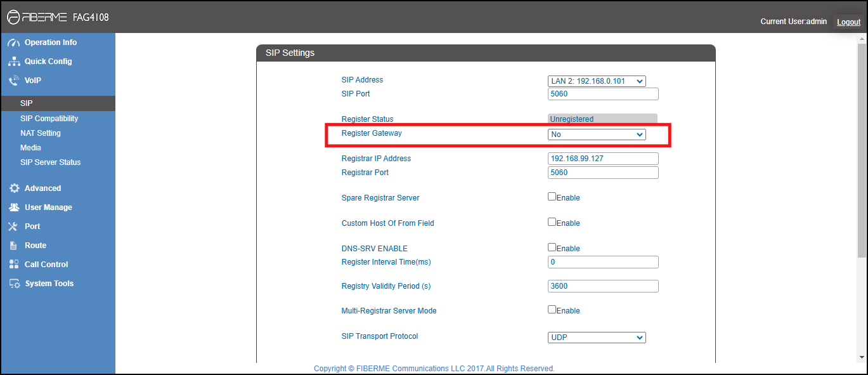Click the SIP Port input field

(x=603, y=94)
